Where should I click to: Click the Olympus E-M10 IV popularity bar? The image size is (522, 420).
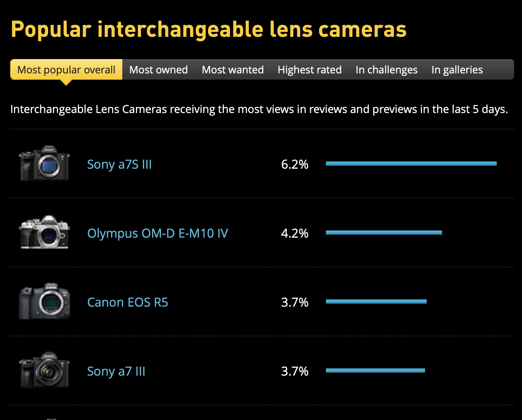pyautogui.click(x=384, y=233)
